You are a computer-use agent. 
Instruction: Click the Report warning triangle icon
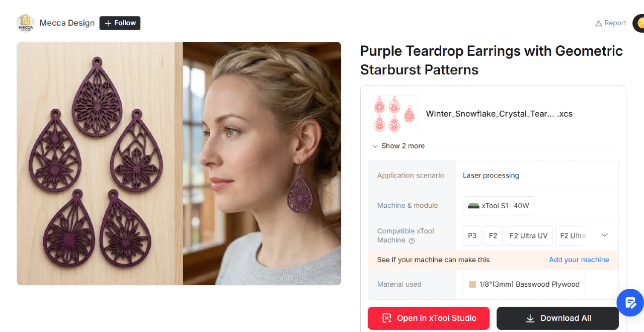point(598,23)
